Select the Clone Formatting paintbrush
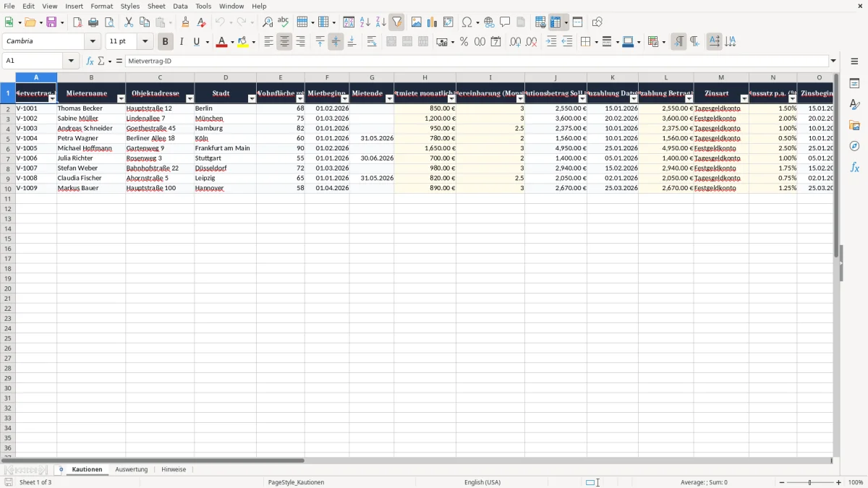Viewport: 868px width, 488px height. click(186, 22)
